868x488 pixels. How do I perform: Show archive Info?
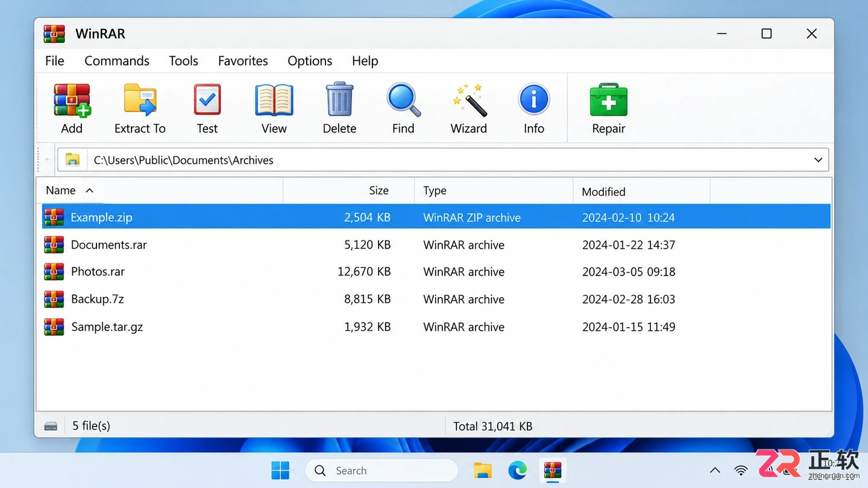[x=534, y=99]
